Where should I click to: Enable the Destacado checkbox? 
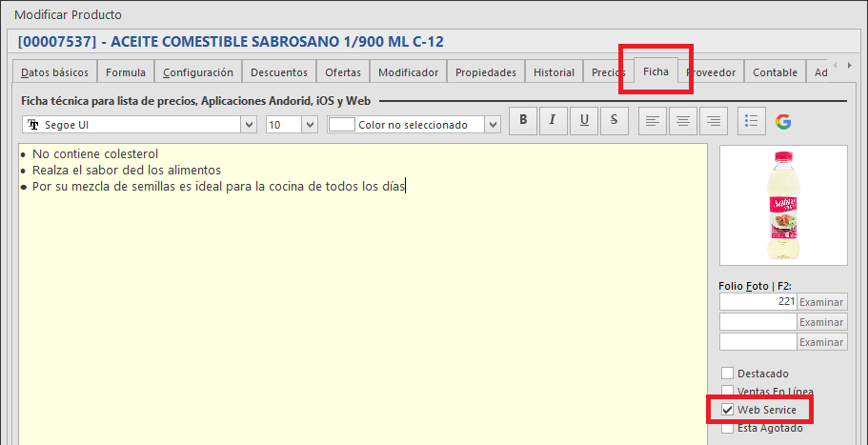728,374
